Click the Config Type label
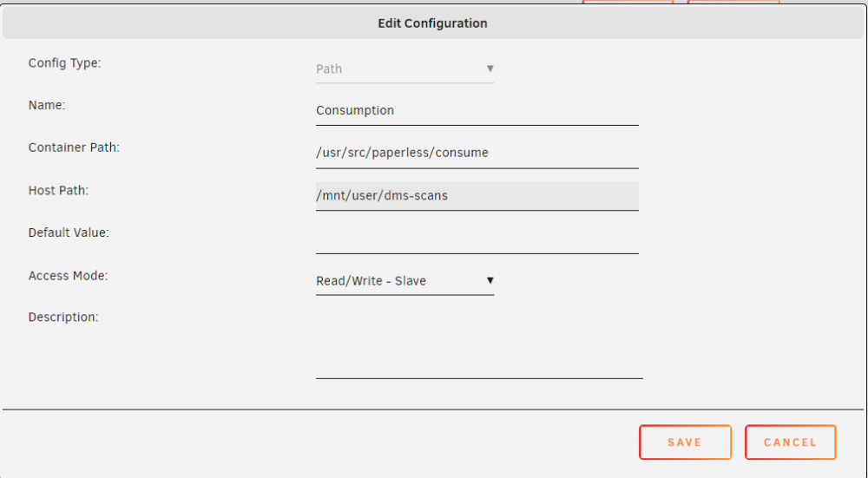 [65, 63]
